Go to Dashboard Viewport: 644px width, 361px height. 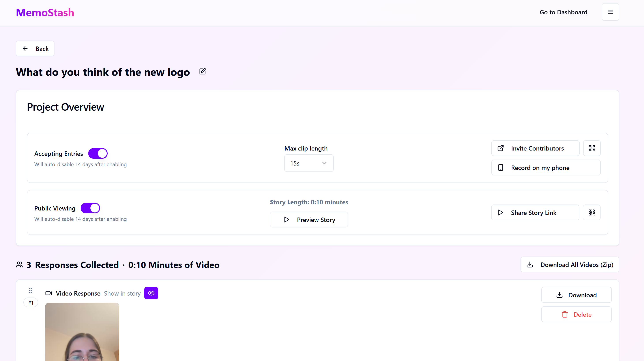tap(563, 12)
